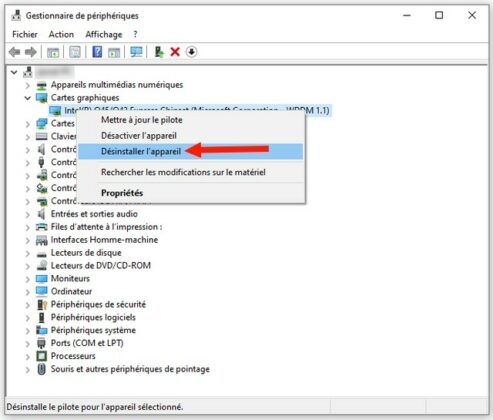
Task: Expand Périphériques de sécurité
Action: point(28,305)
